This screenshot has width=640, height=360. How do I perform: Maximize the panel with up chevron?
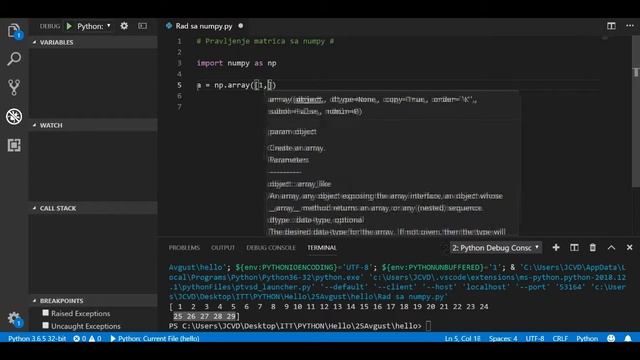click(611, 247)
